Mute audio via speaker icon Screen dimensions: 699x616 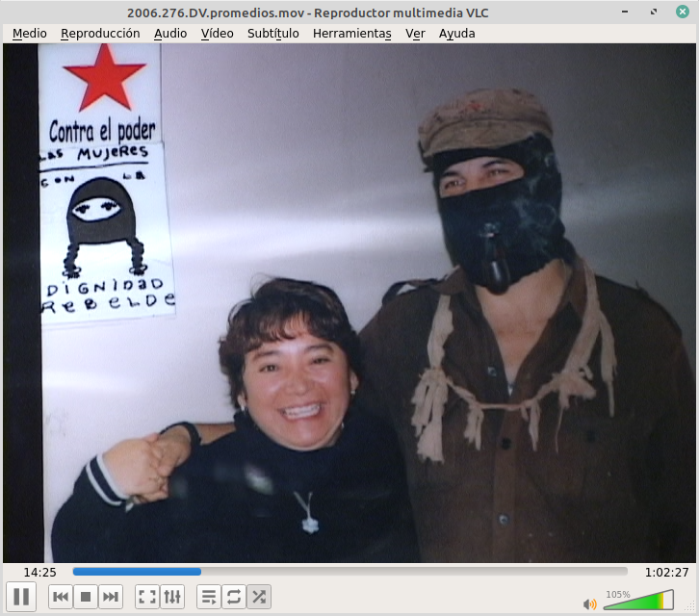[x=590, y=603]
